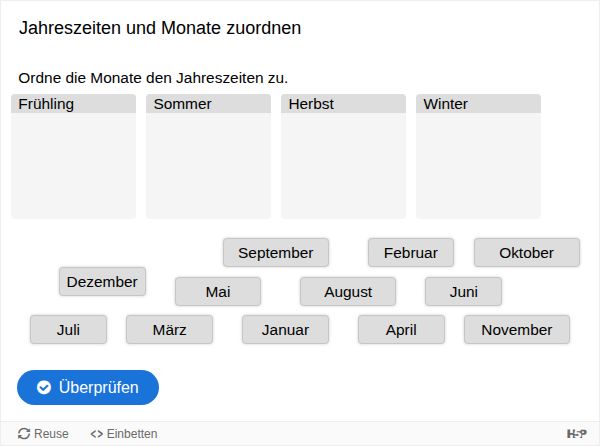
Task: Click the H5P logo icon
Action: point(576,433)
